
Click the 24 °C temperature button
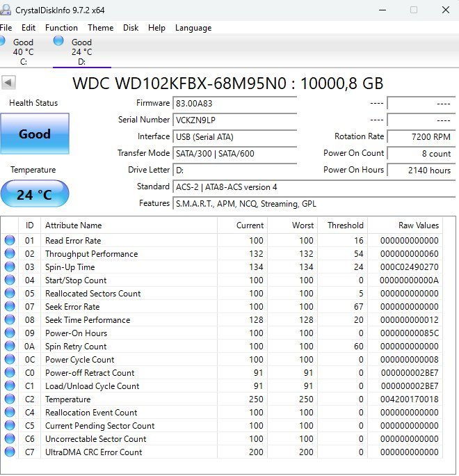coord(35,194)
